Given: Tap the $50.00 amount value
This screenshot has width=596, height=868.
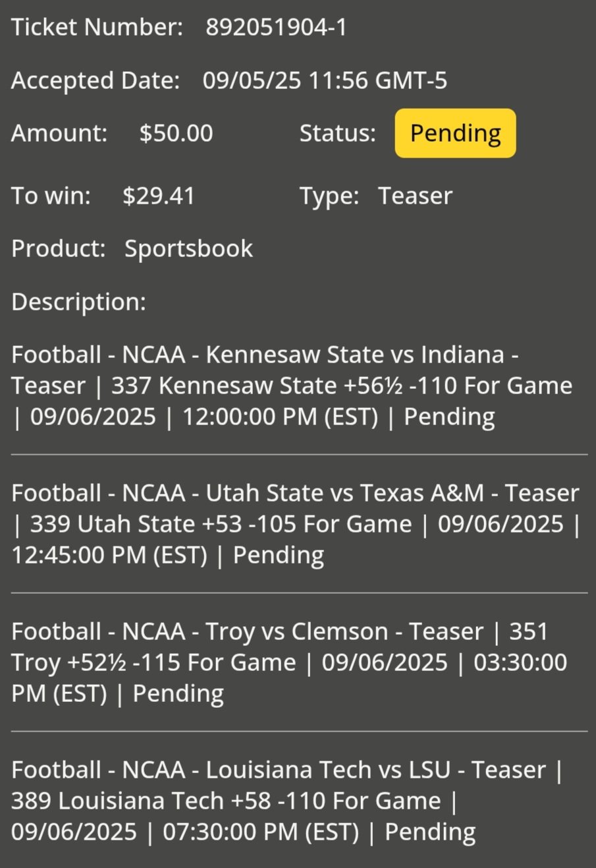Looking at the screenshot, I should (176, 133).
